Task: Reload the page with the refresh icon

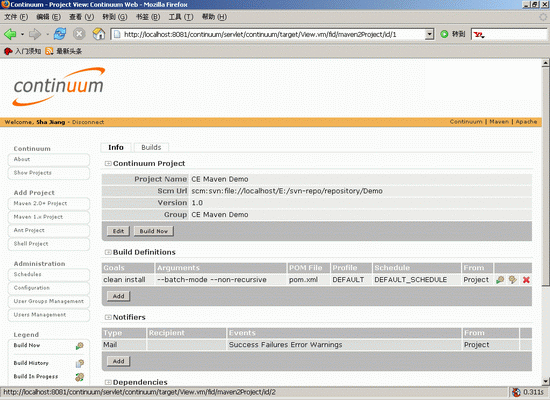Action: point(60,34)
